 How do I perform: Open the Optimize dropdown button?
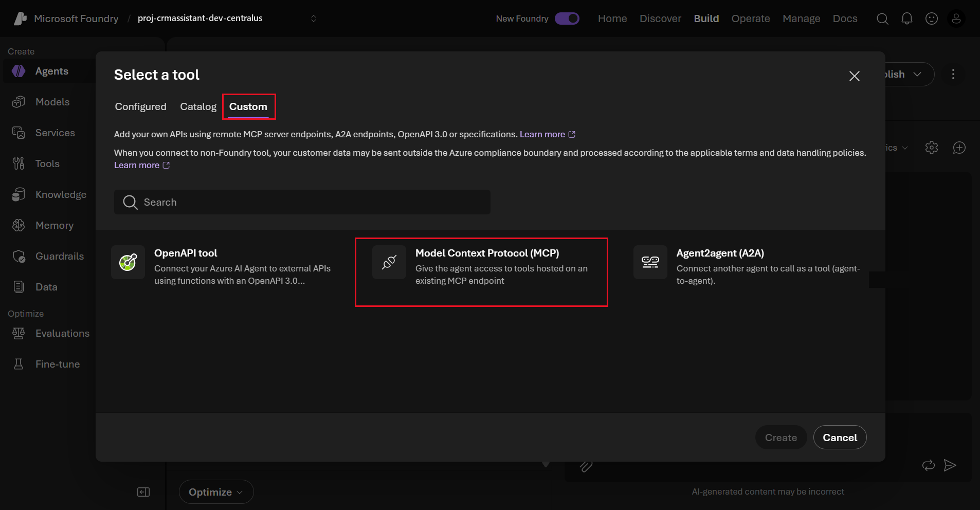pyautogui.click(x=216, y=492)
